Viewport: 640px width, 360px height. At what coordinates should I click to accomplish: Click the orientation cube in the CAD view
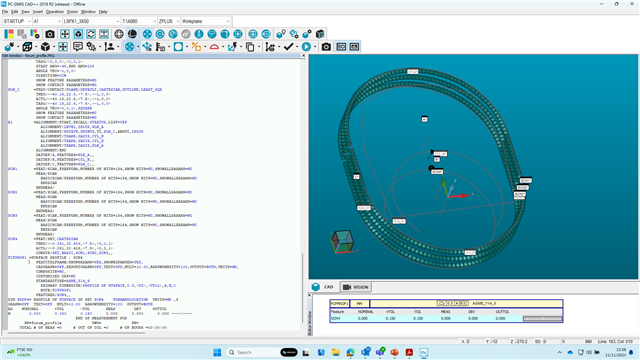[x=343, y=242]
